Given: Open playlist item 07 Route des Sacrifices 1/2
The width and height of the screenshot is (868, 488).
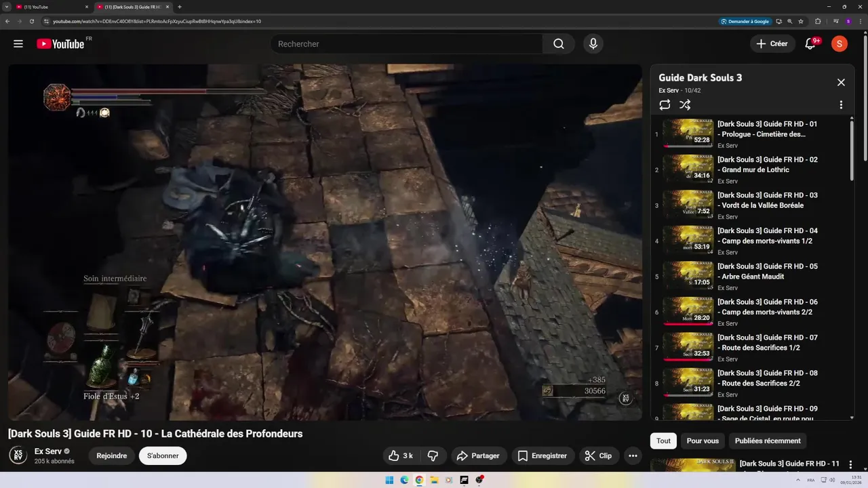Looking at the screenshot, I should pos(749,347).
